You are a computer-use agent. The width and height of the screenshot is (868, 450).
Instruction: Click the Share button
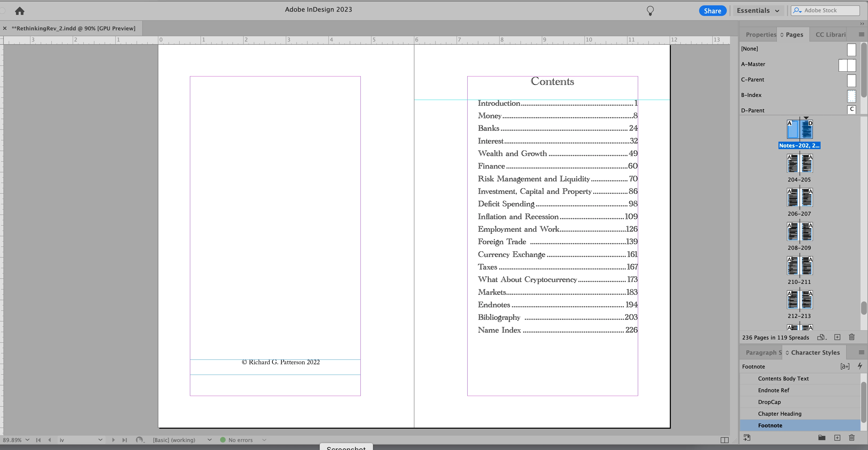[x=712, y=11]
